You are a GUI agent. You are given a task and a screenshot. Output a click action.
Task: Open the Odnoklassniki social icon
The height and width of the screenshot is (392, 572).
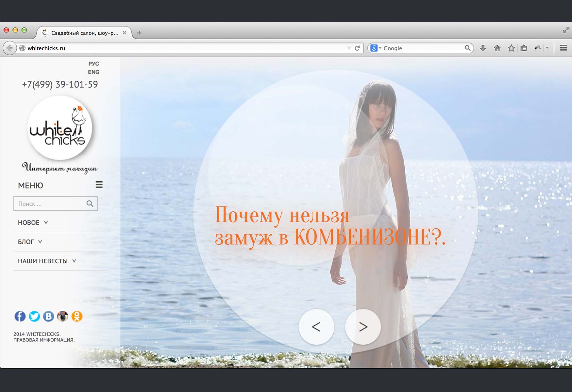77,316
